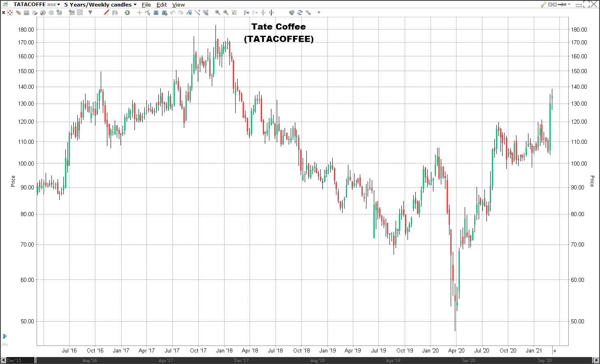Click the zoom in magnifier icon
The height and width of the screenshot is (364, 600).
[x=218, y=12]
